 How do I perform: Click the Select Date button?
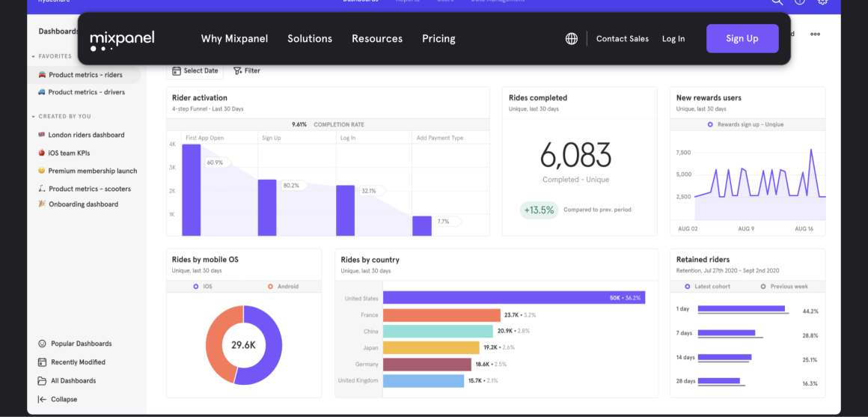195,71
